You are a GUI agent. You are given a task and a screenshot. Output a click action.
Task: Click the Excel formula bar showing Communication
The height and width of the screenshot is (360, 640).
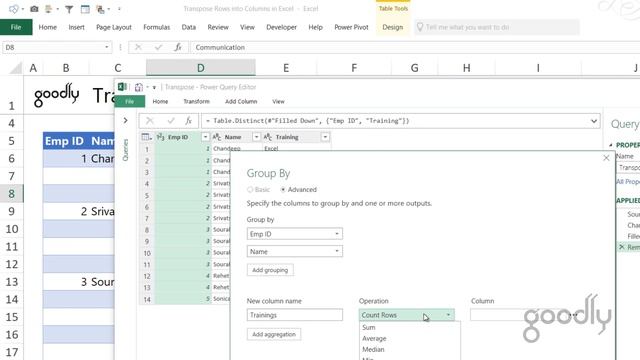coord(416,47)
